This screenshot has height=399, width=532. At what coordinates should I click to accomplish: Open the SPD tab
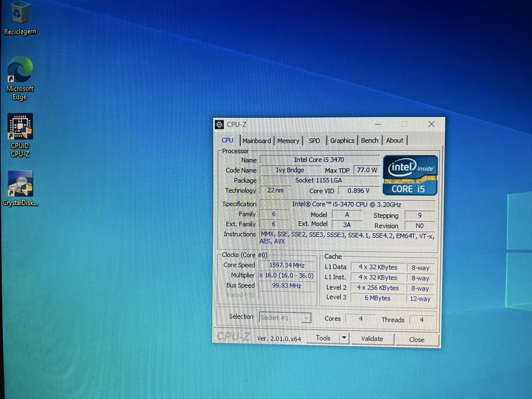tap(314, 140)
